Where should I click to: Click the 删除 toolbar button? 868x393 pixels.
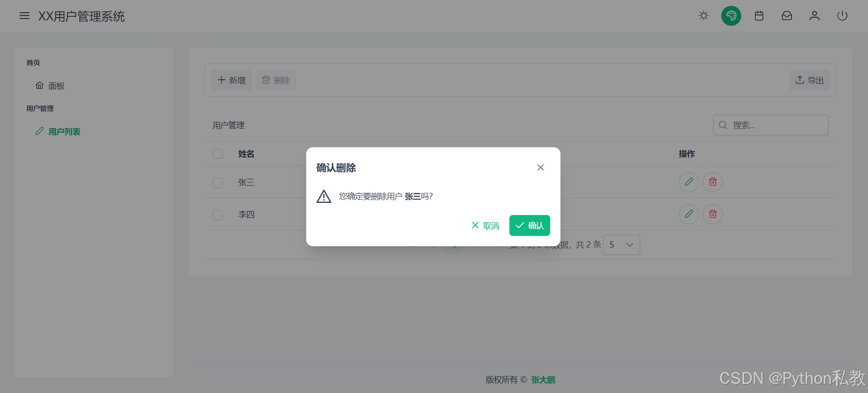click(276, 80)
